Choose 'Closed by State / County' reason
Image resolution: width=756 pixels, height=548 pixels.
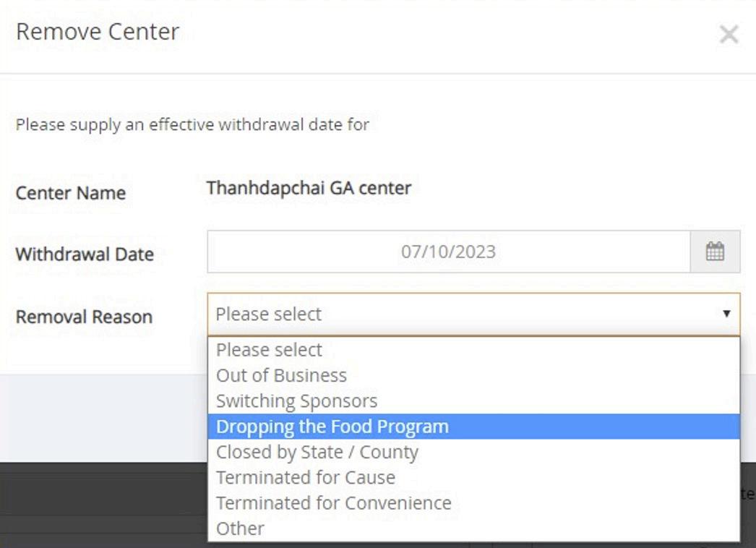coord(317,453)
